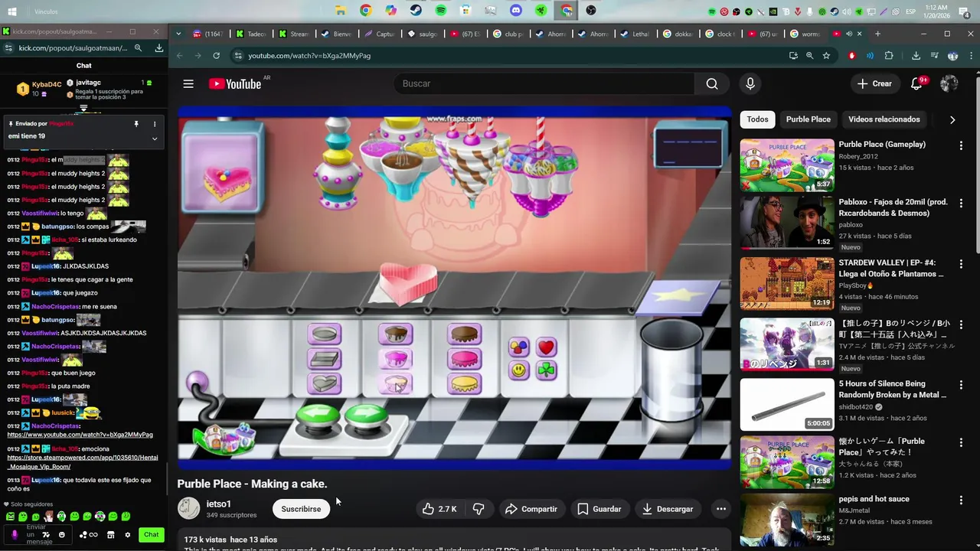Reload the YouTube page
980x551 pixels.
pyautogui.click(x=216, y=55)
